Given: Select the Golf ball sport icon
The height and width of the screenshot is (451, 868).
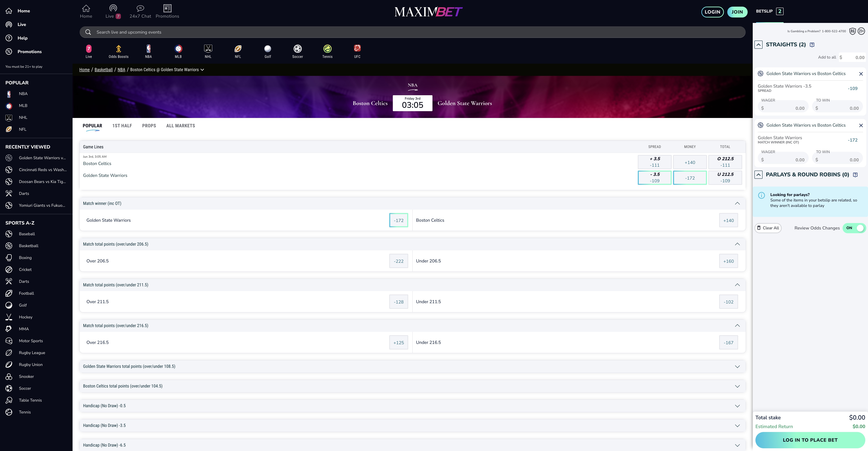Looking at the screenshot, I should point(268,49).
